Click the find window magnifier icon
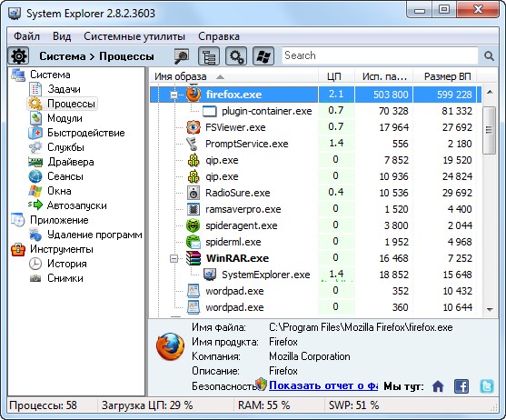The width and height of the screenshot is (506, 420). (182, 56)
